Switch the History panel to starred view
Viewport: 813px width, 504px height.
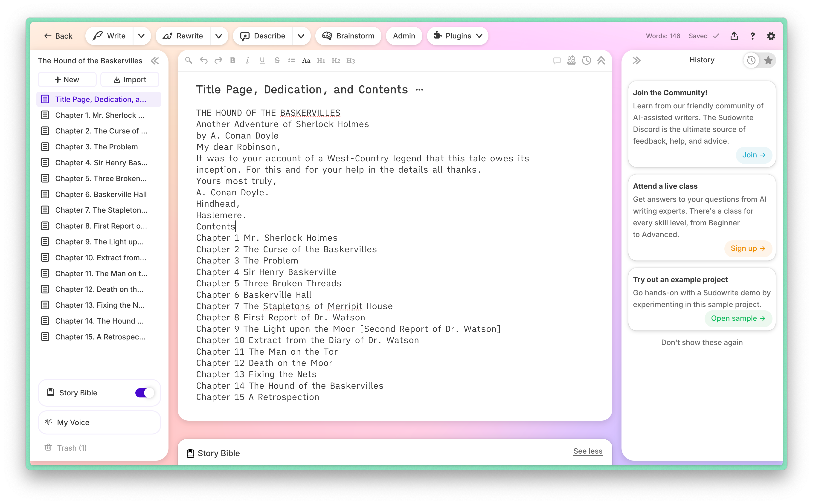pos(768,60)
